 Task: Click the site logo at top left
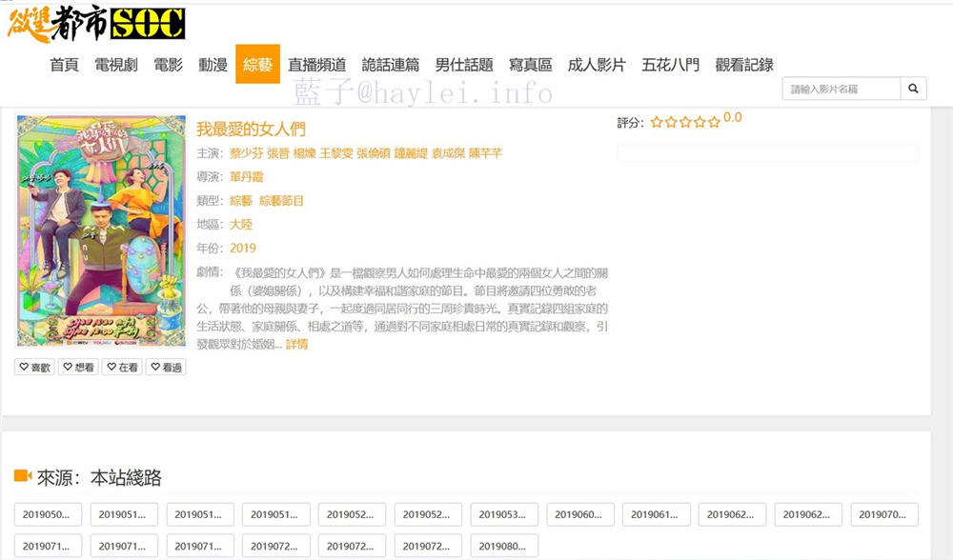(x=96, y=25)
